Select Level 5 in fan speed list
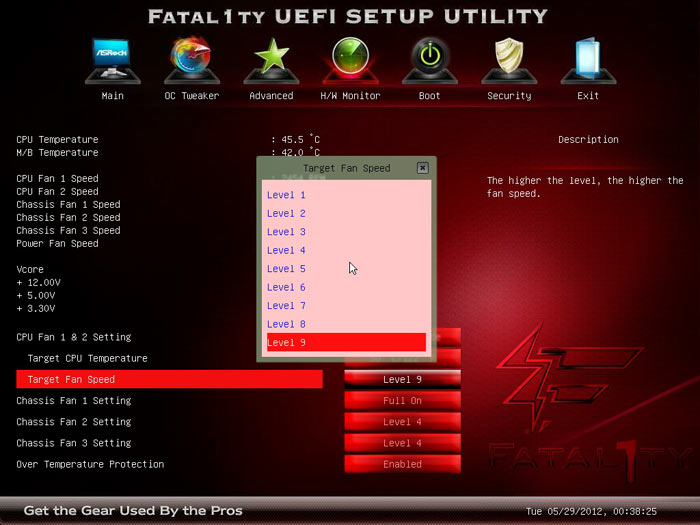 click(x=346, y=269)
